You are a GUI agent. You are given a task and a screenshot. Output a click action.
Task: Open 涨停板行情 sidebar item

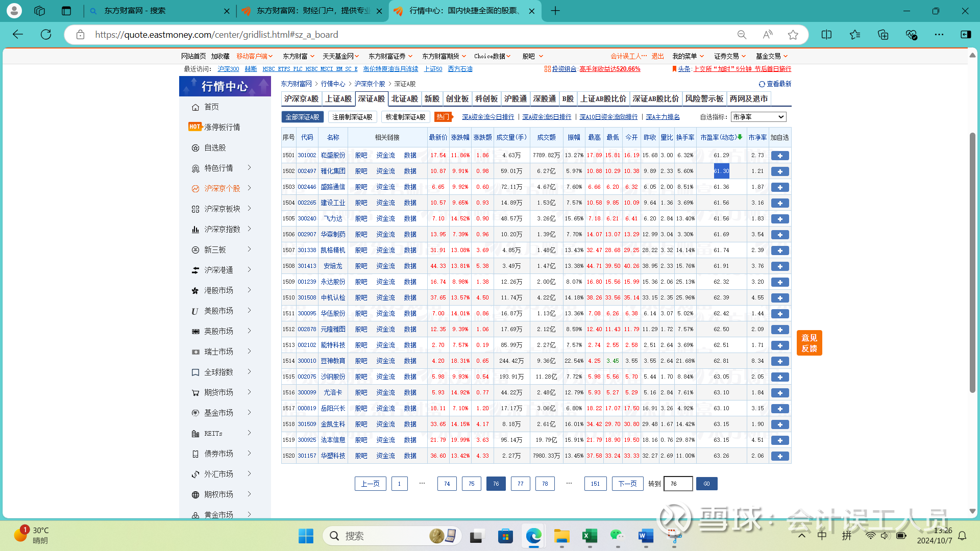222,127
